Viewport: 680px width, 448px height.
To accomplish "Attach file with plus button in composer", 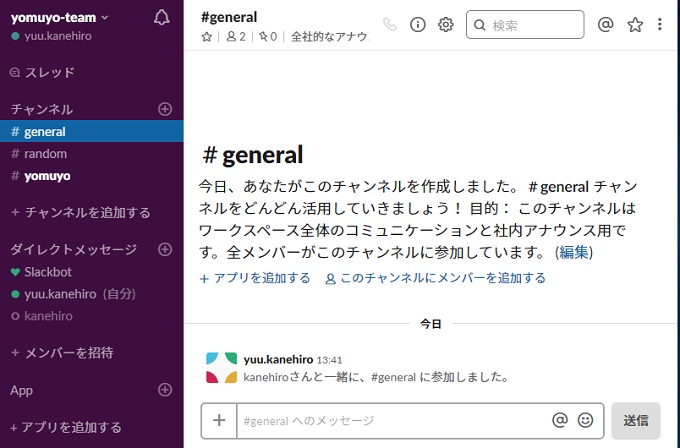I will coord(219,420).
